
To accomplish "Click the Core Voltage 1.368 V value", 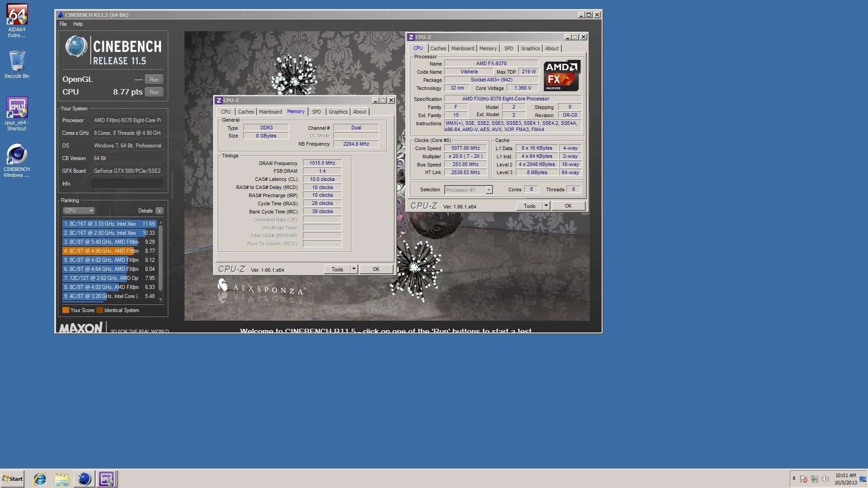I will (x=522, y=88).
